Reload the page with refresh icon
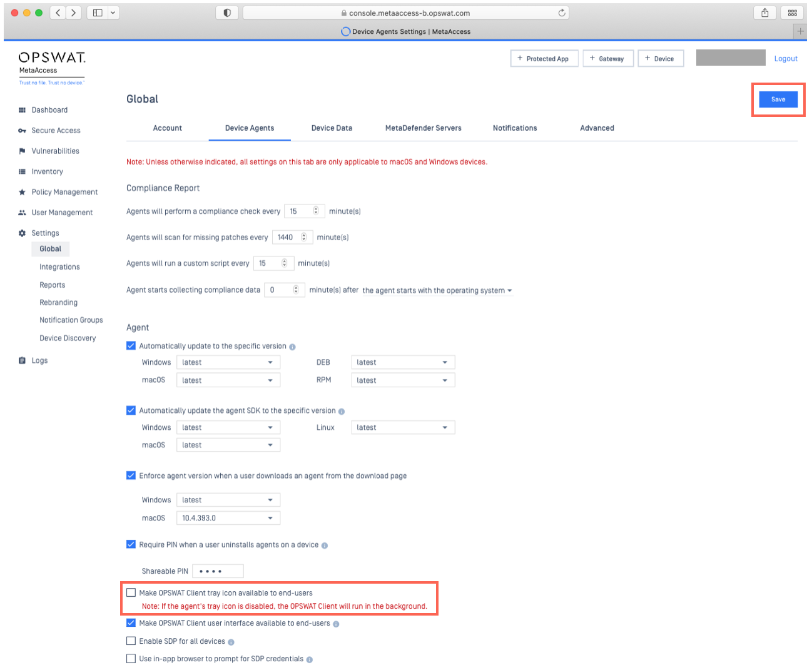The width and height of the screenshot is (812, 670). (x=562, y=13)
